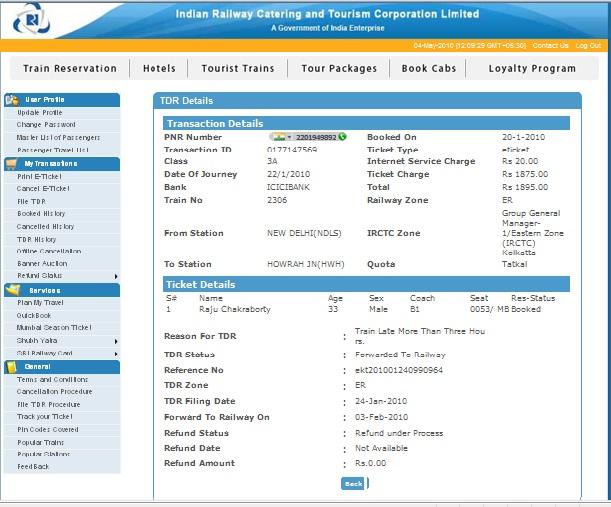
Task: Open the Tour Packages tab
Action: pyautogui.click(x=339, y=69)
